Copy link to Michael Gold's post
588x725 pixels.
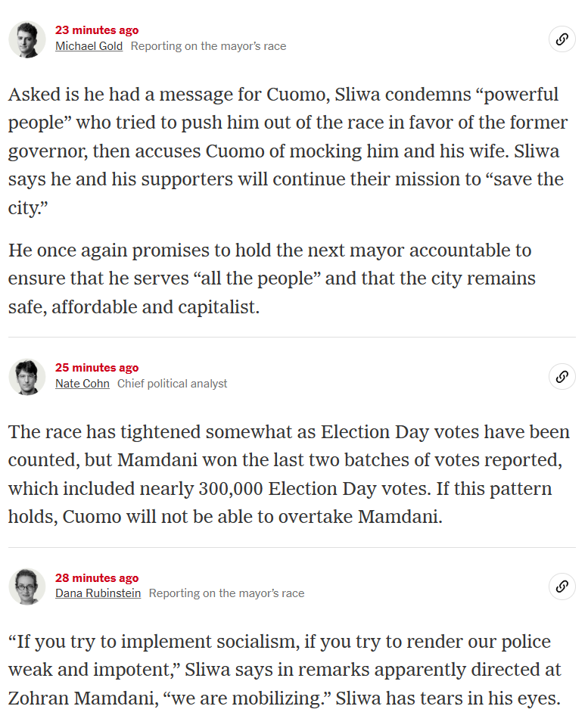point(562,39)
